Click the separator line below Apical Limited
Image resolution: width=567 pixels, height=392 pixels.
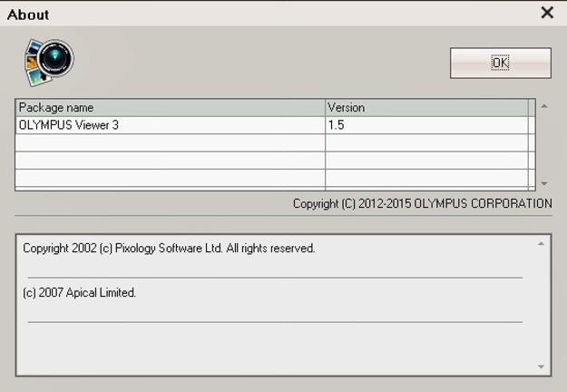point(275,321)
